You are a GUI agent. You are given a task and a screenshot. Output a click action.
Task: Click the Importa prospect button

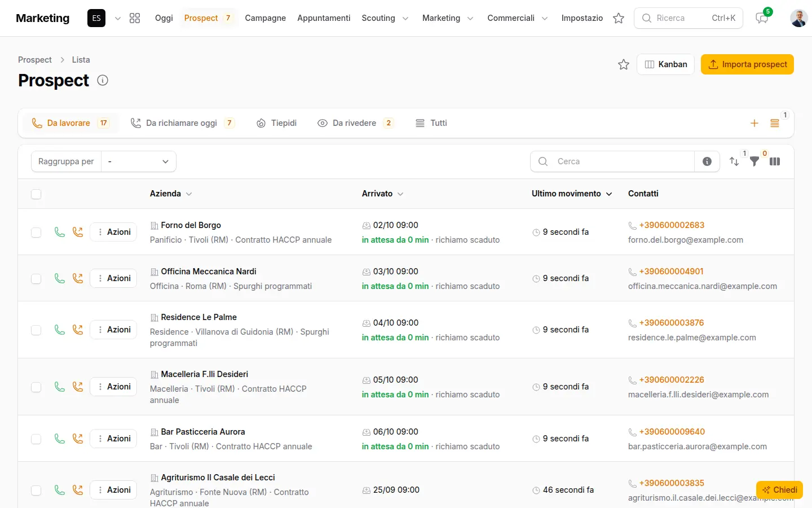tap(747, 64)
